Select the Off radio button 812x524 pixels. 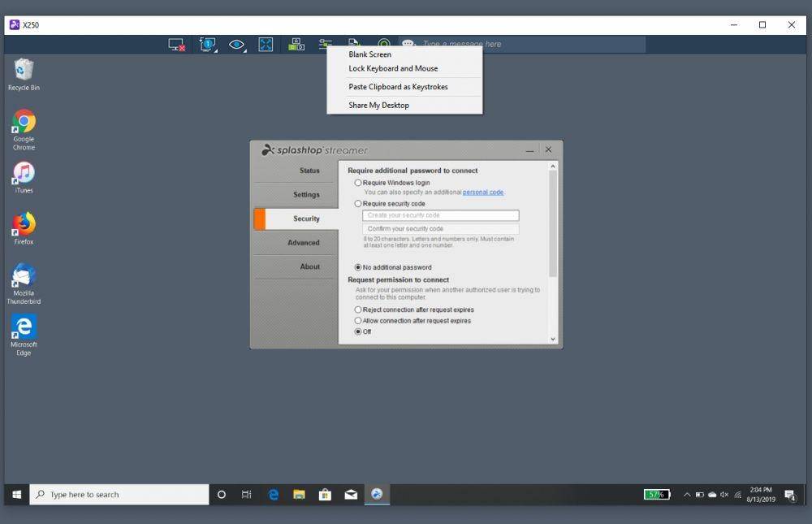click(358, 331)
